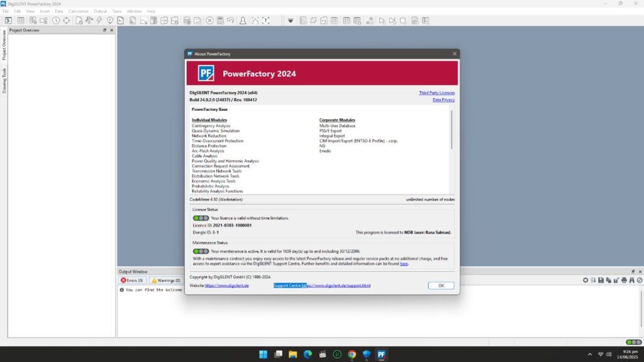The width and height of the screenshot is (644, 362).
Task: Float the Project Overview panel
Action: [105, 30]
